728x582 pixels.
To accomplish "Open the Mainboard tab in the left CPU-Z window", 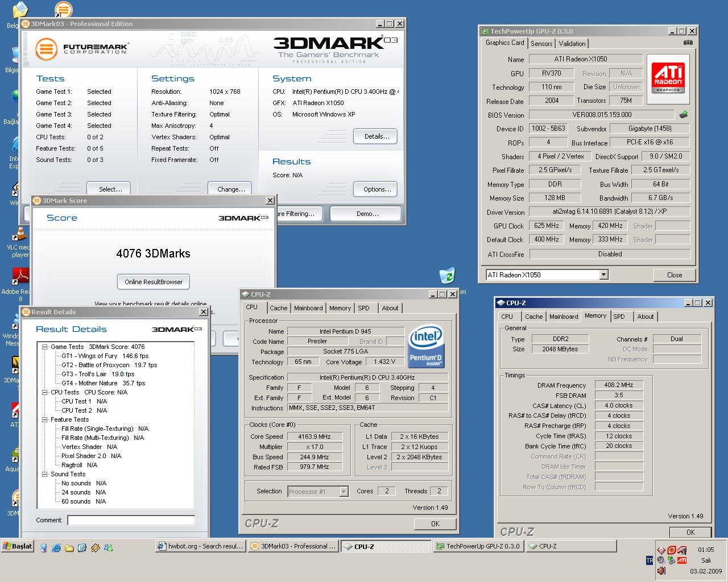I will coord(308,308).
